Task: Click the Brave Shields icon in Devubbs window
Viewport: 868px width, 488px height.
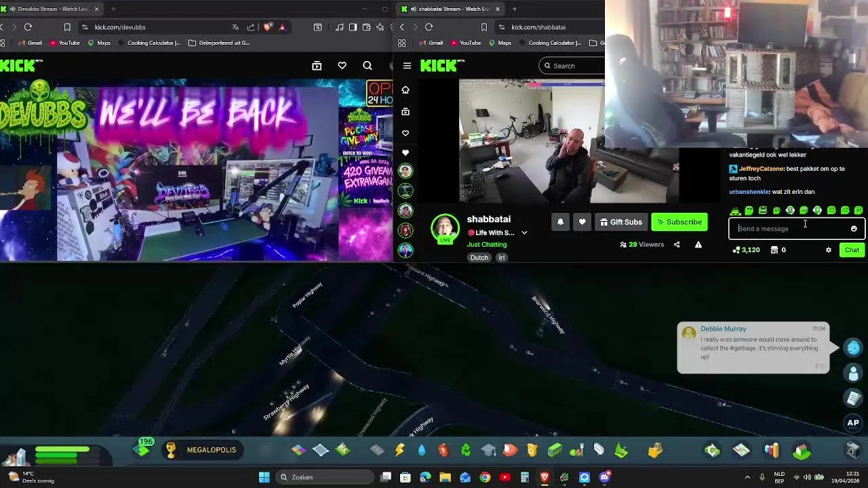Action: coord(267,27)
